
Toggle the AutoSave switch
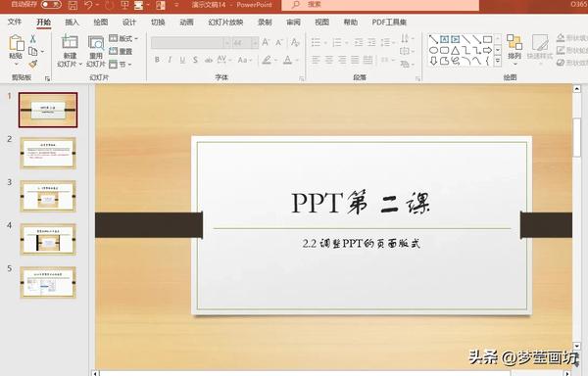(51, 5)
